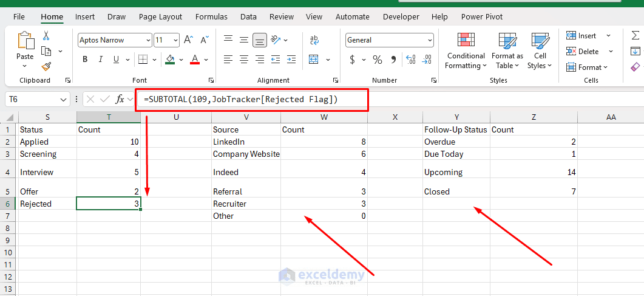Expand the Insert cells dropdown arrow
This screenshot has height=296, width=644.
point(608,36)
